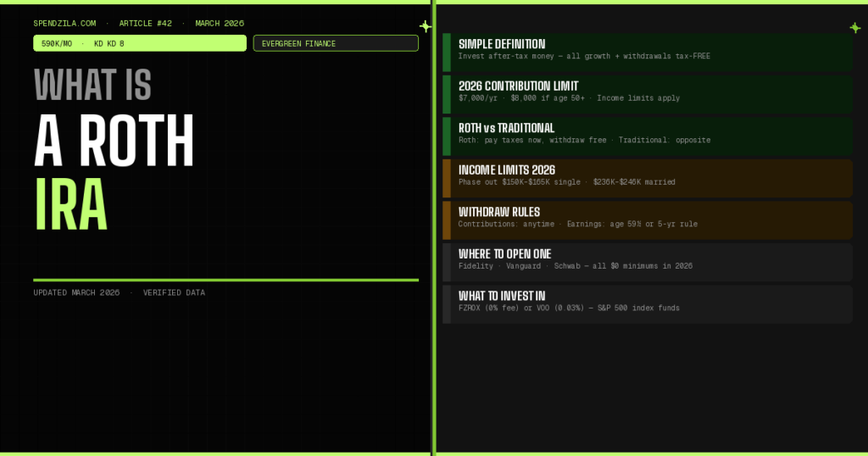868x456 pixels.
Task: Click the sparkle icon in the top-right corner
Action: (854, 27)
